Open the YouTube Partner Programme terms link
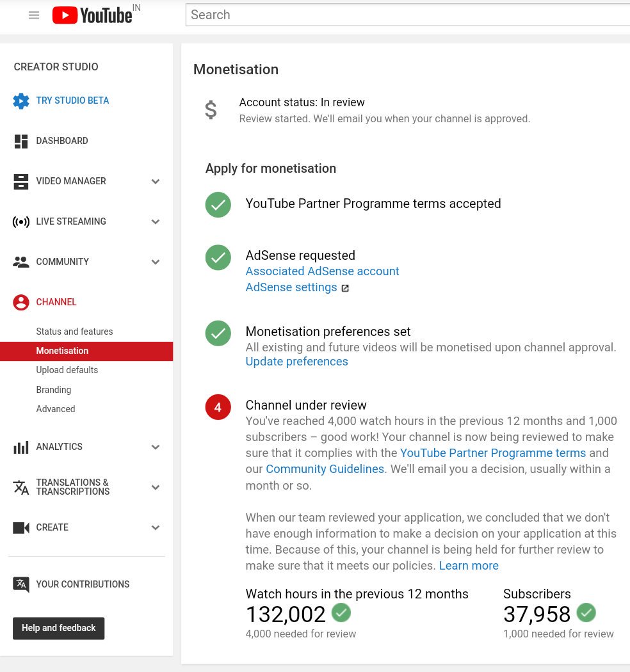Image resolution: width=630 pixels, height=672 pixels. 493,453
